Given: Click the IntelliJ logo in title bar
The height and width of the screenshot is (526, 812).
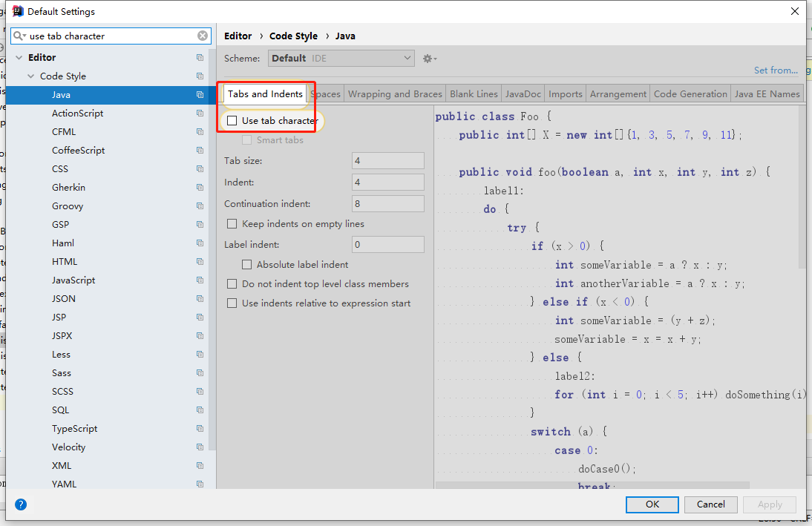Looking at the screenshot, I should pyautogui.click(x=18, y=11).
